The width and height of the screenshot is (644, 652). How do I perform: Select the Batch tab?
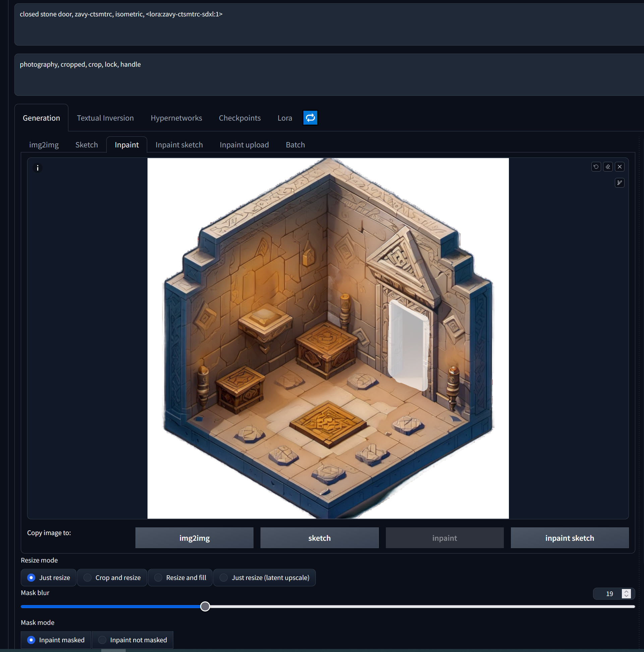coord(295,144)
